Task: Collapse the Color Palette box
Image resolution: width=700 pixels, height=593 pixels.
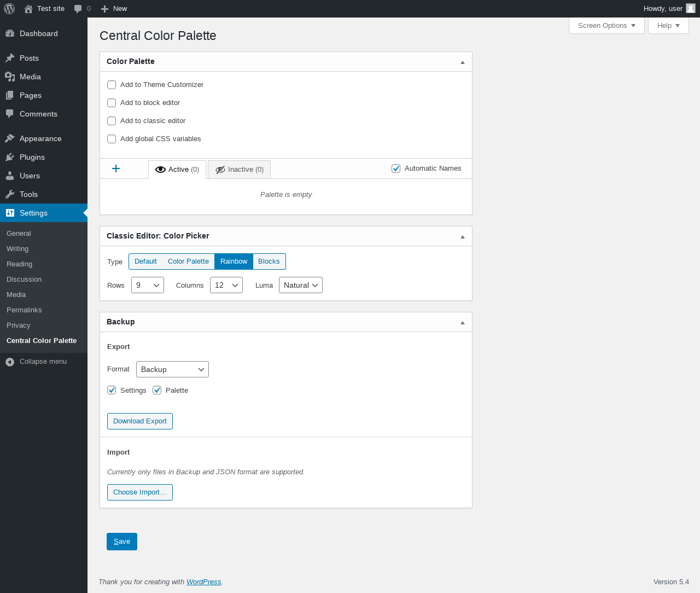Action: pyautogui.click(x=463, y=62)
